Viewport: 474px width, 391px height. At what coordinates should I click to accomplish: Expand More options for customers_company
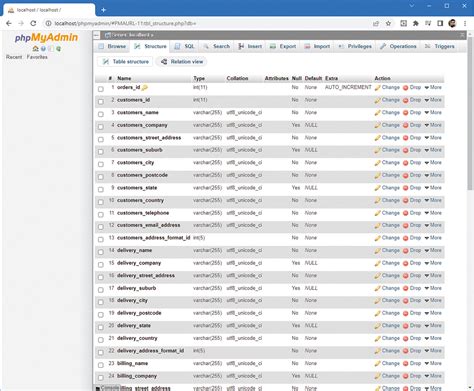(433, 125)
